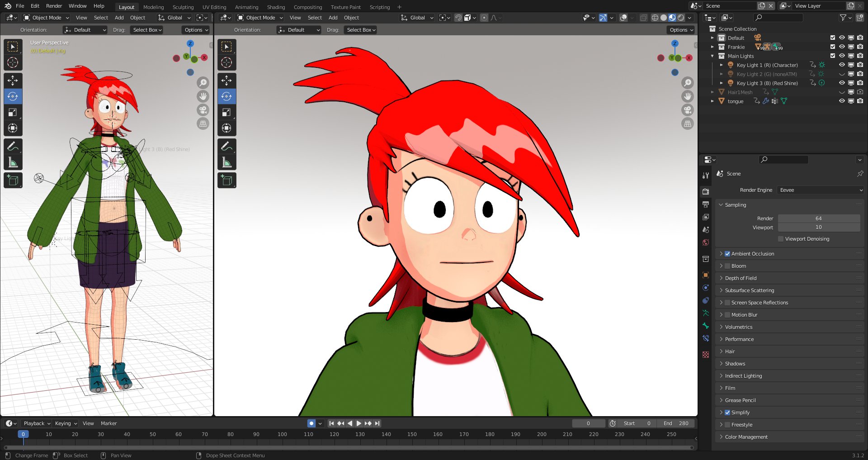Select the Add Cube tool in right viewport
This screenshot has height=460, width=868.
pos(226,180)
